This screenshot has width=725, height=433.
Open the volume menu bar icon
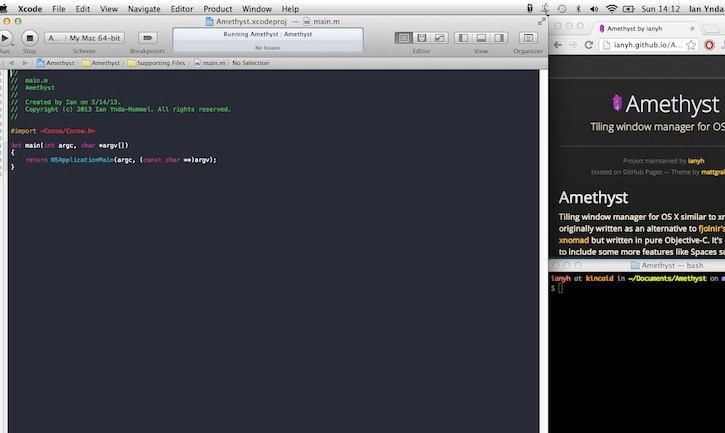point(594,9)
